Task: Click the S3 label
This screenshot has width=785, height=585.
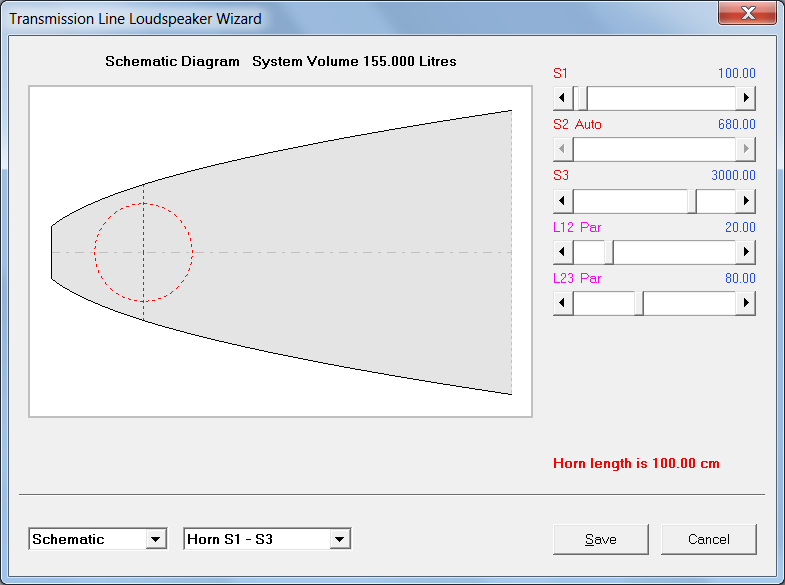Action: [561, 176]
